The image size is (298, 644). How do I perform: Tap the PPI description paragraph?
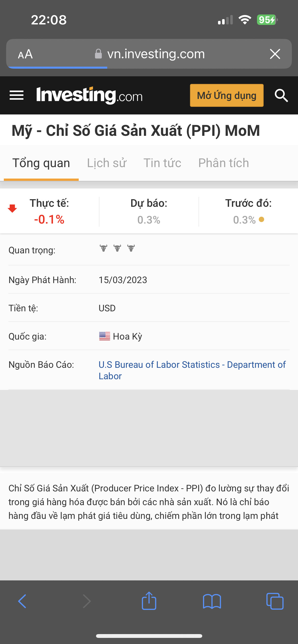pos(149,502)
